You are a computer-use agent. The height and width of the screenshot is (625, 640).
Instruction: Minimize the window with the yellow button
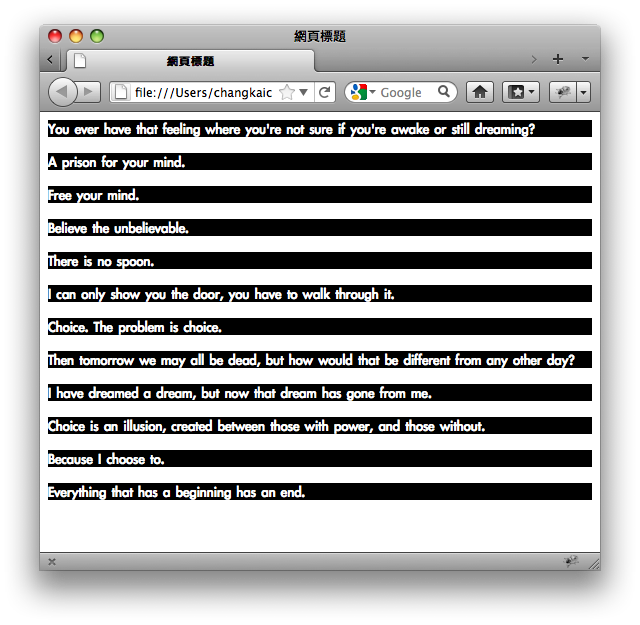(76, 36)
